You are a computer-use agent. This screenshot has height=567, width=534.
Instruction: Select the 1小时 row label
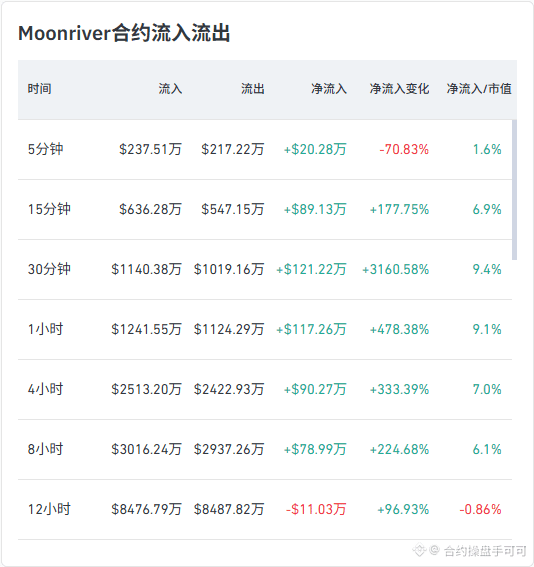46,329
